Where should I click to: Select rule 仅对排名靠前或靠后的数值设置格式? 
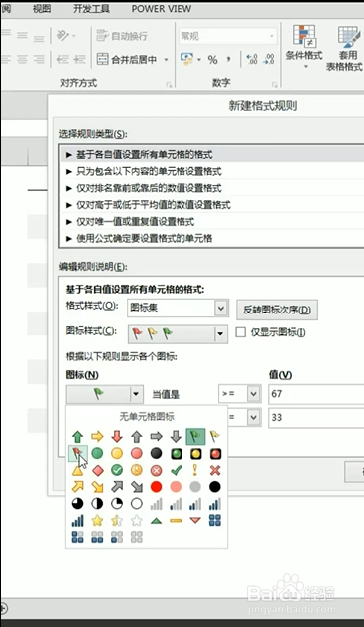point(211,188)
